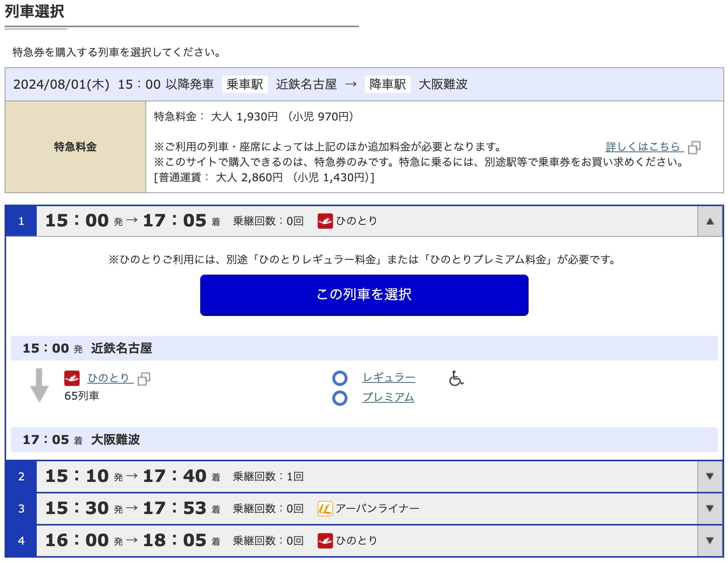The height and width of the screenshot is (563, 728).
Task: Select train number 1 tab
Action: coord(21,221)
